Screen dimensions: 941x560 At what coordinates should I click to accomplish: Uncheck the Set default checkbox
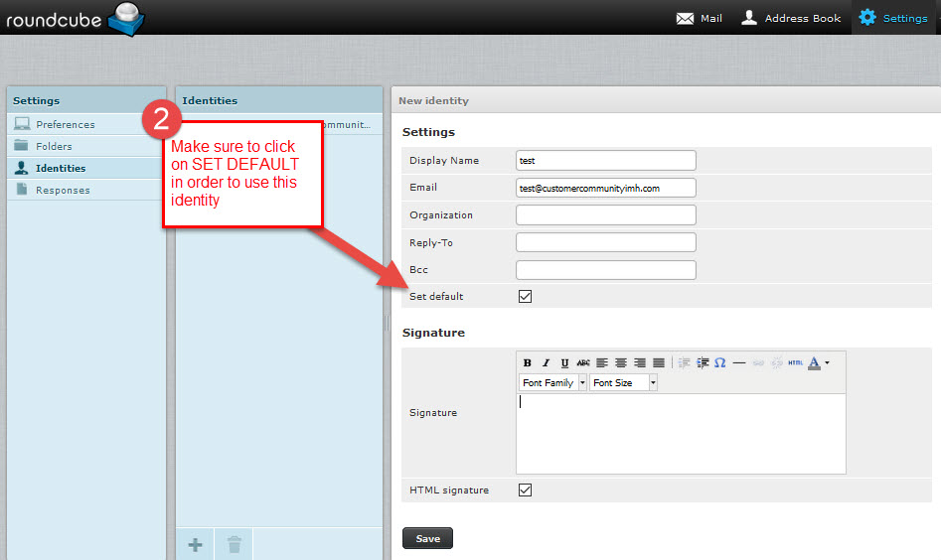pos(526,296)
